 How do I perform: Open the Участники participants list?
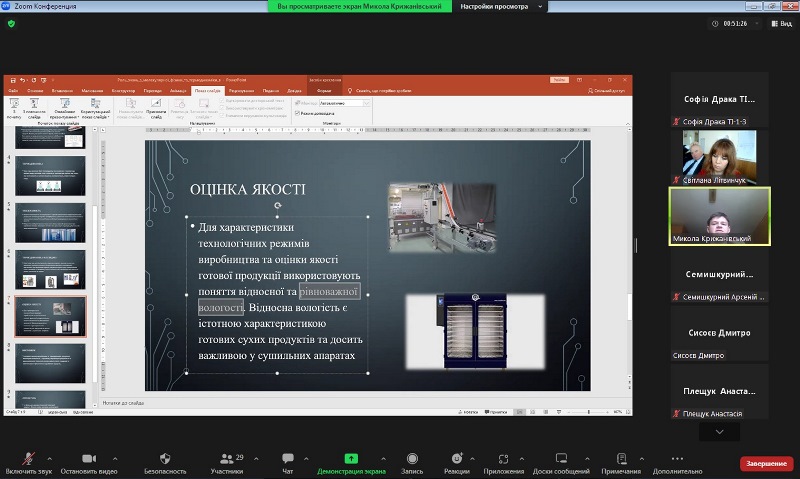point(226,457)
